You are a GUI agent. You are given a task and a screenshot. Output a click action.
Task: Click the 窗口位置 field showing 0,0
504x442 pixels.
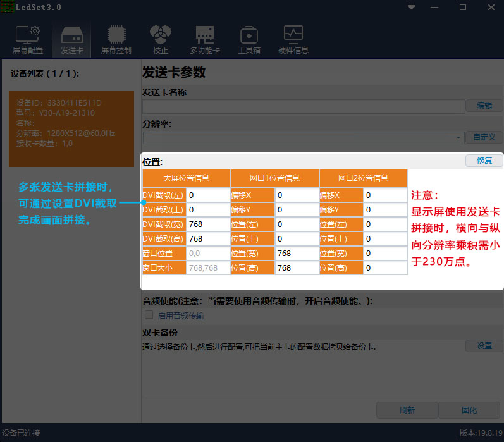coord(208,254)
